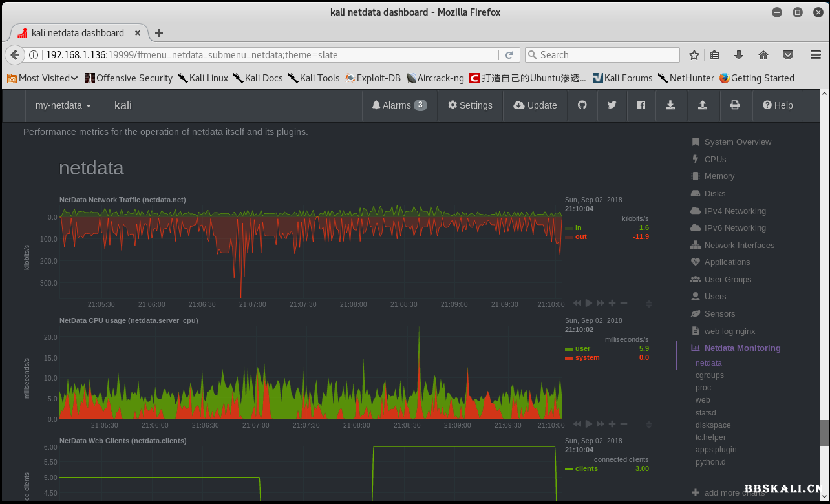Click the print dashboard icon

(734, 105)
